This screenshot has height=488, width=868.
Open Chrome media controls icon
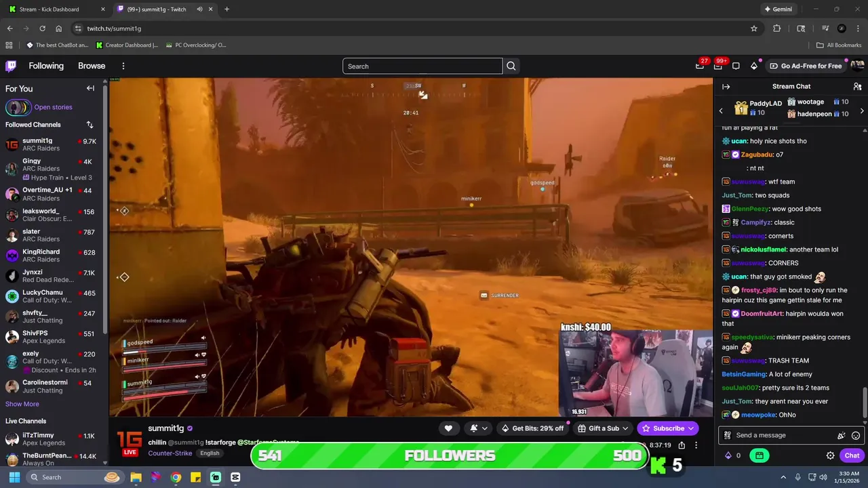825,28
